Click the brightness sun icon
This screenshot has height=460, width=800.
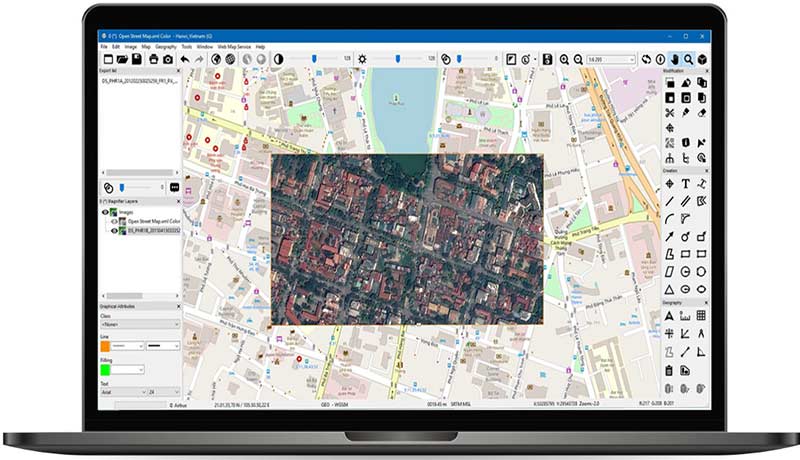point(363,60)
